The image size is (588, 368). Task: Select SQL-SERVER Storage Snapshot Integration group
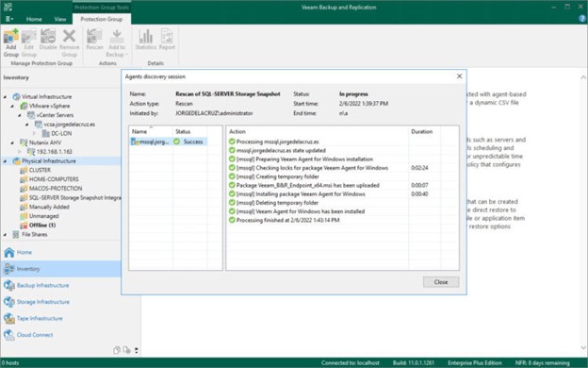tap(75, 197)
